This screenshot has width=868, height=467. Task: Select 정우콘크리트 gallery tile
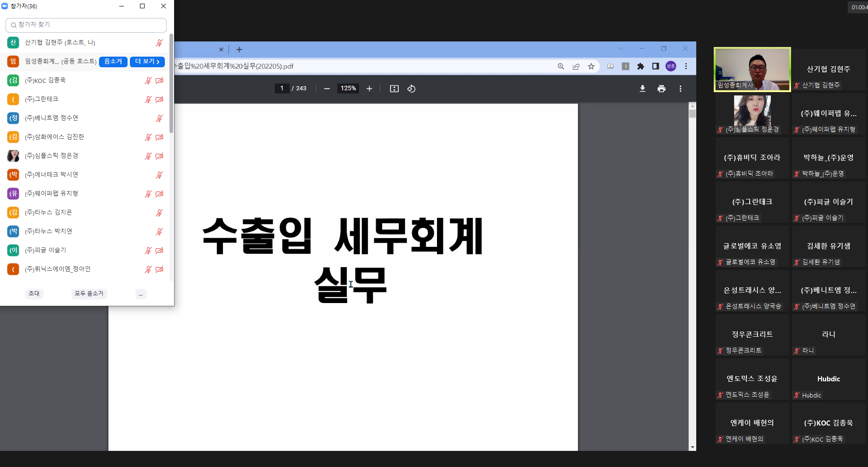tap(752, 335)
